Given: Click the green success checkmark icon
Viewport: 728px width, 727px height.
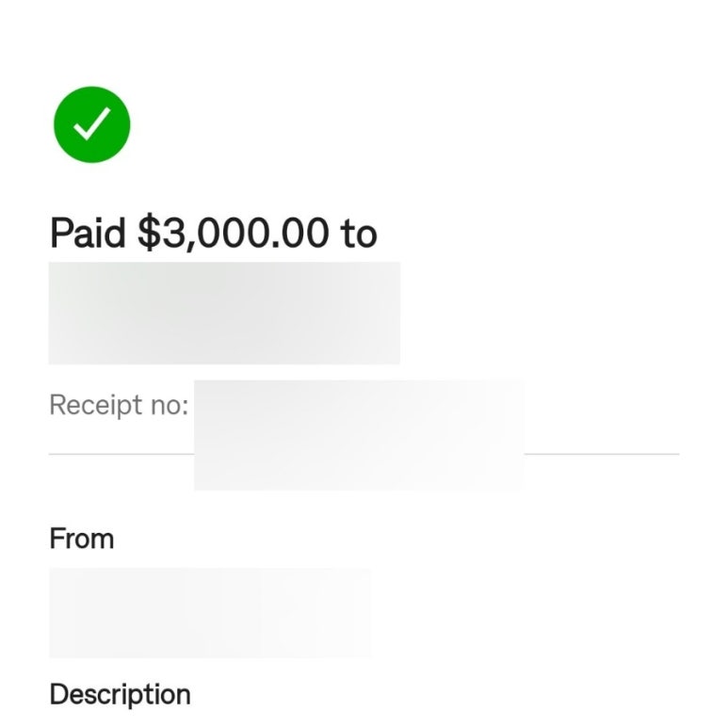Looking at the screenshot, I should [x=92, y=124].
